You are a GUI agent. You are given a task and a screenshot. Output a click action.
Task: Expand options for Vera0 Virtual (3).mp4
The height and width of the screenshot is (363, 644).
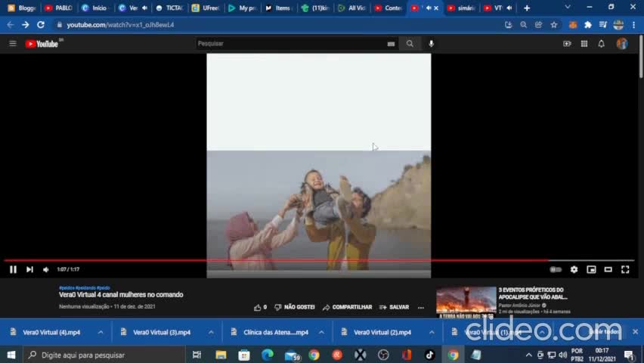point(211,332)
